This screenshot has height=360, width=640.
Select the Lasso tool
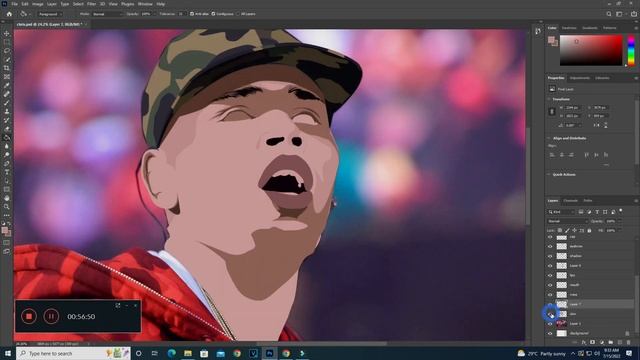click(x=7, y=51)
